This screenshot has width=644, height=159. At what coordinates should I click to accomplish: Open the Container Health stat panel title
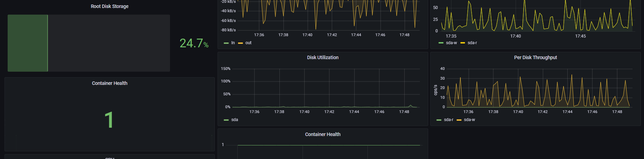[x=110, y=83]
